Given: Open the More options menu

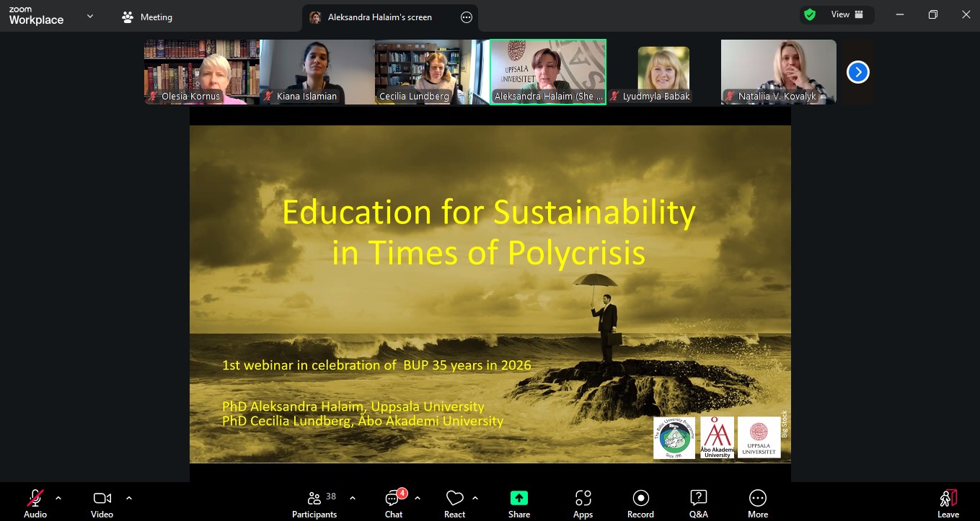Looking at the screenshot, I should tap(757, 503).
